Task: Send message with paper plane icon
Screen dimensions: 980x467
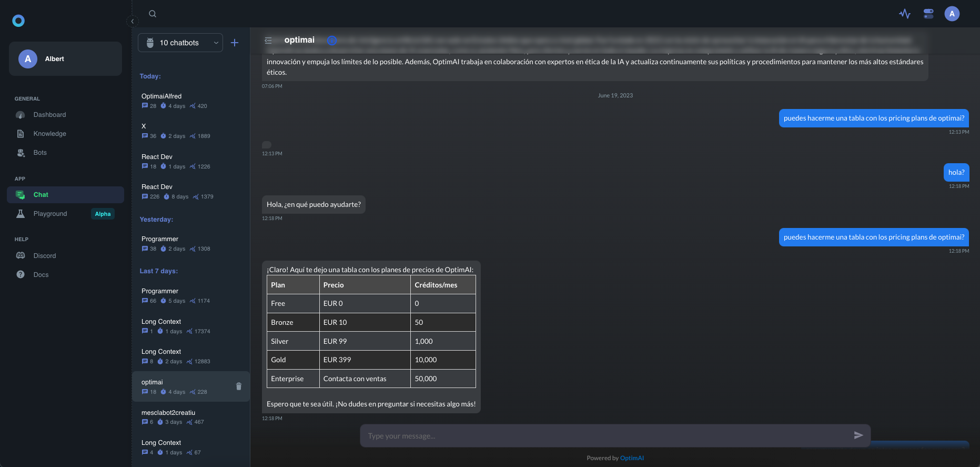Action: tap(858, 435)
